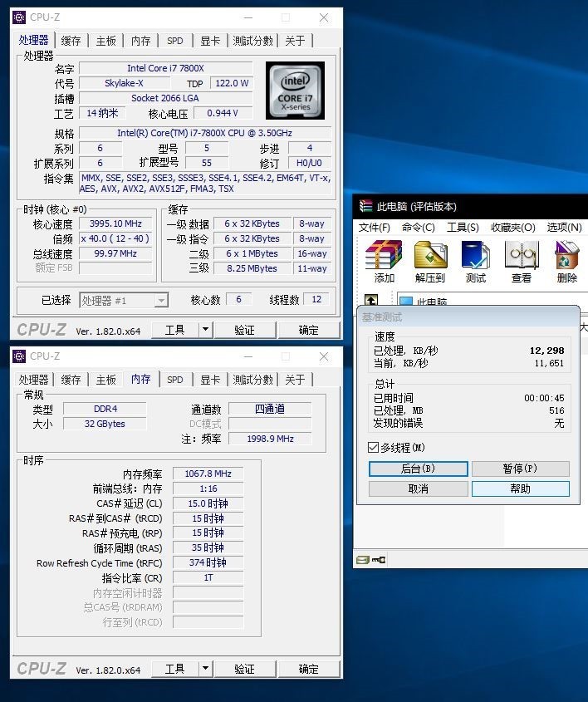Screen dimensions: 588x702
Task: Click WinRAR 测试 (Test) toolbar icon
Action: tap(475, 262)
